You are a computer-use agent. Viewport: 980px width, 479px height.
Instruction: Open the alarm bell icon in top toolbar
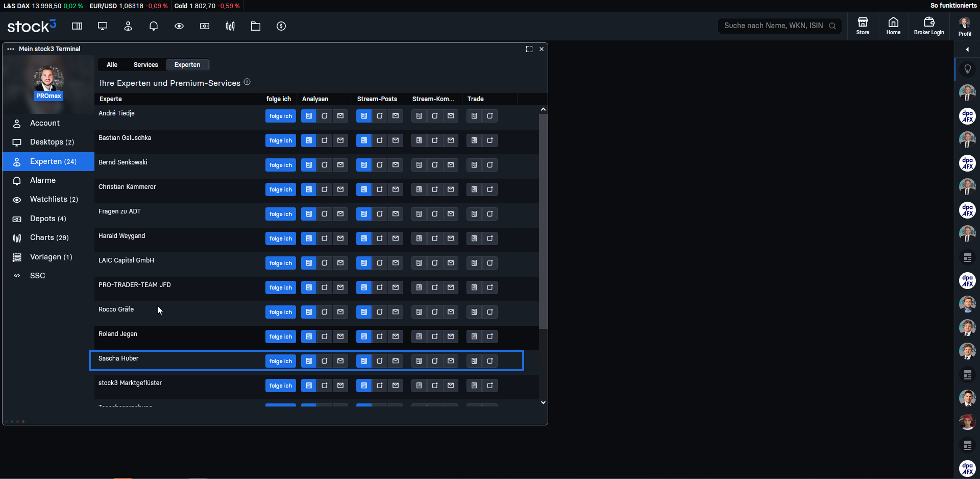[x=153, y=26]
